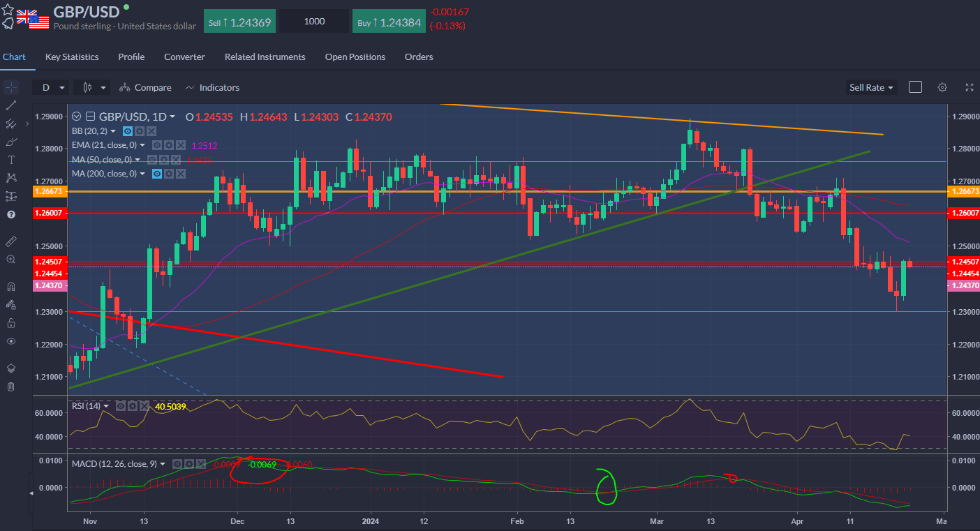
Task: Open the Open Positions tab
Action: (355, 57)
